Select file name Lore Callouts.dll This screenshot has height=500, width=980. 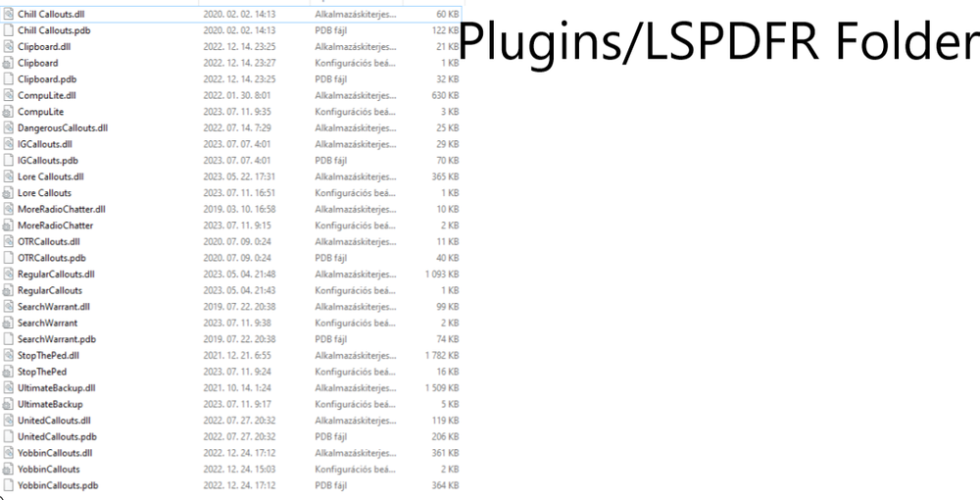coord(51,176)
